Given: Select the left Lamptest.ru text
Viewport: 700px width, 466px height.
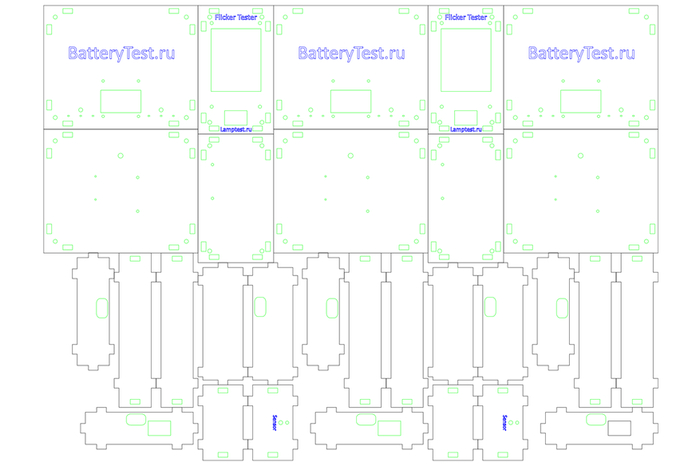Looking at the screenshot, I should (x=236, y=129).
